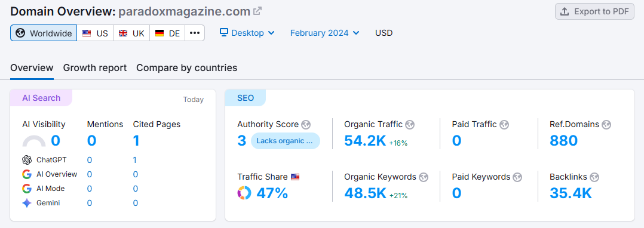Open Organic Keywords value 48.5K
This screenshot has width=644, height=228.
366,193
